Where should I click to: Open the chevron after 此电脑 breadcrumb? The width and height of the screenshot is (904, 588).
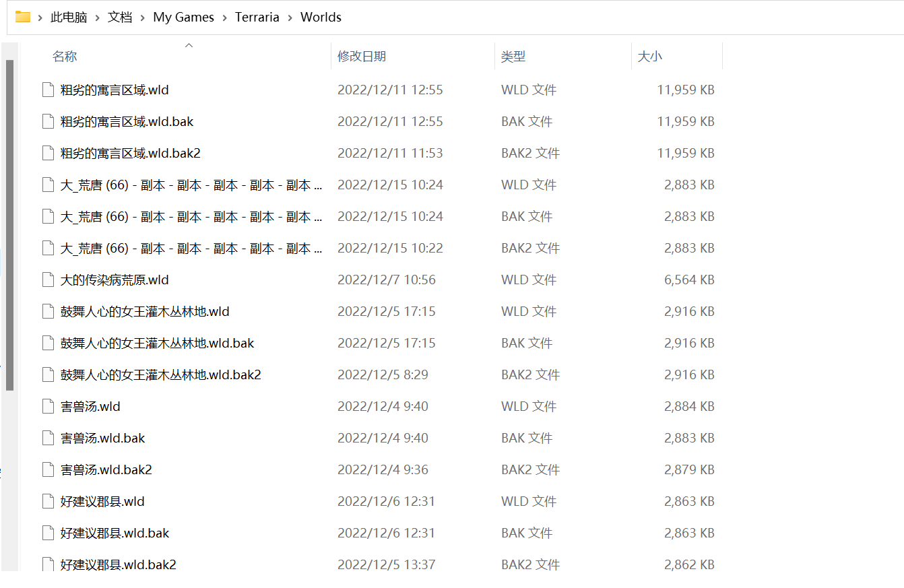click(97, 18)
